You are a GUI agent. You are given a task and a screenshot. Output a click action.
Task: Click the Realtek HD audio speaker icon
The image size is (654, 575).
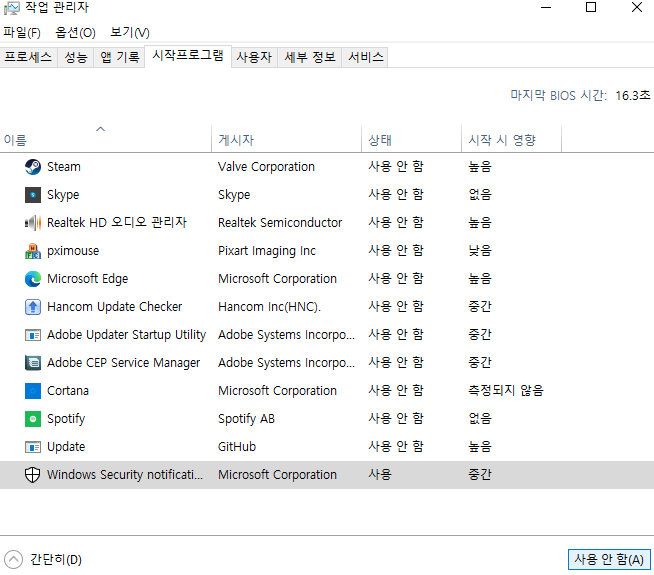coord(33,223)
